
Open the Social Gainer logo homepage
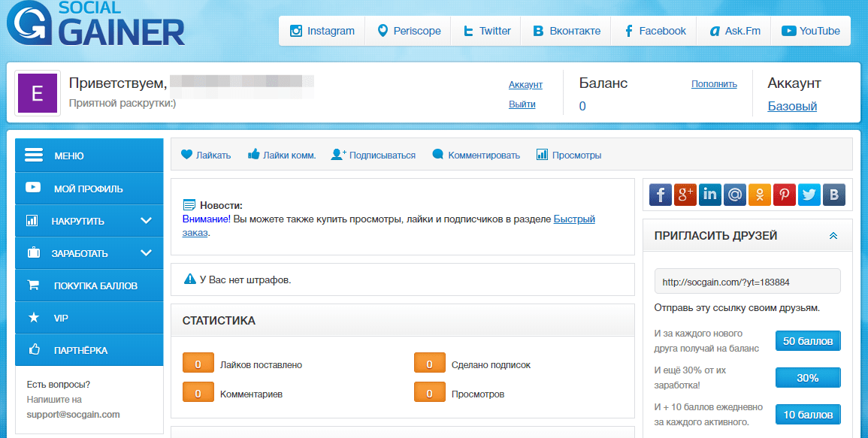(x=96, y=25)
